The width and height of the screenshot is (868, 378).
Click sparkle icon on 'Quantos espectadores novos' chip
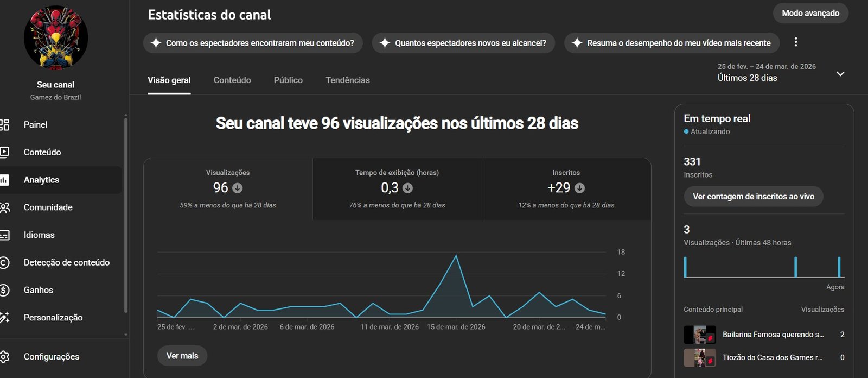pyautogui.click(x=385, y=43)
